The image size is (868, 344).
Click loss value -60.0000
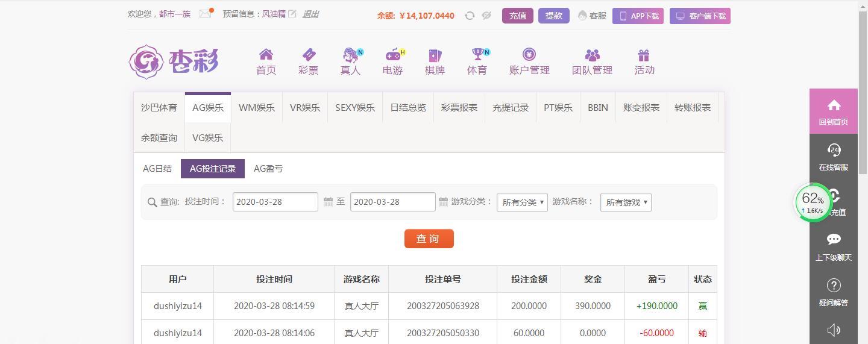click(x=657, y=333)
